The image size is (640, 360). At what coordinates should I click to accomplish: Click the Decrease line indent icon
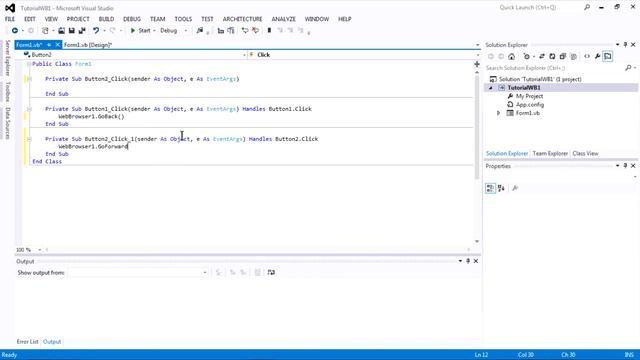[x=221, y=31]
